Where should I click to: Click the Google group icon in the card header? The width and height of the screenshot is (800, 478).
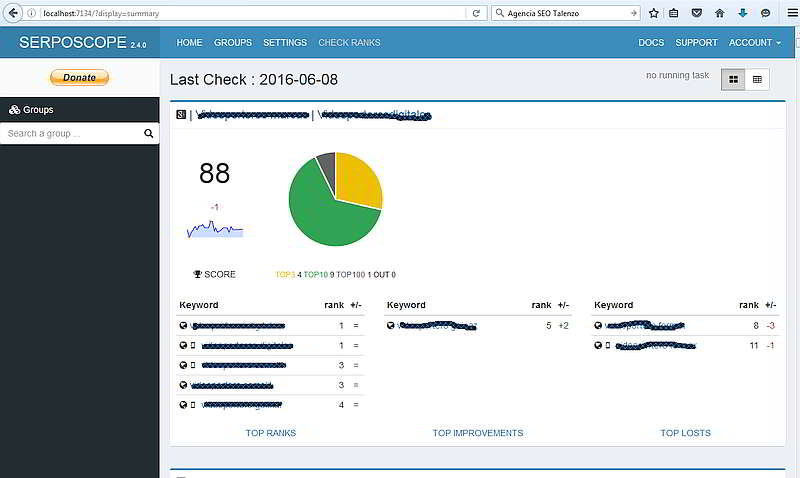(181, 115)
